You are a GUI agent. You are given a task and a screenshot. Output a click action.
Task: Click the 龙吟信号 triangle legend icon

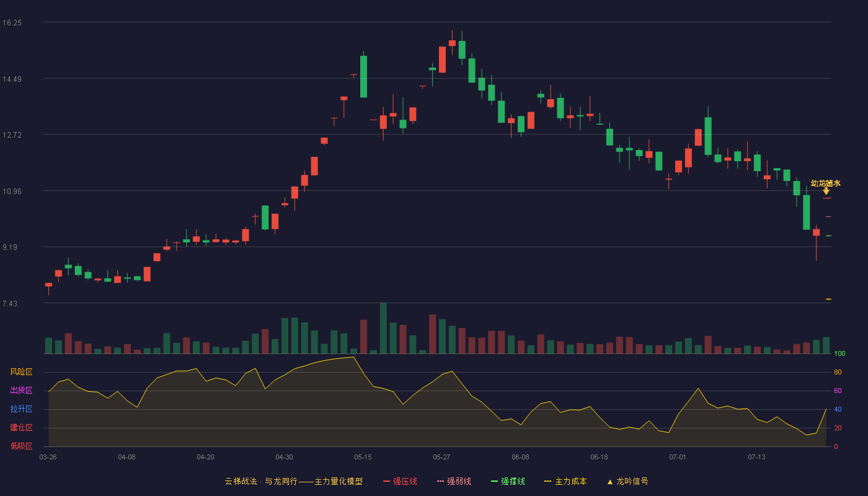click(x=610, y=482)
